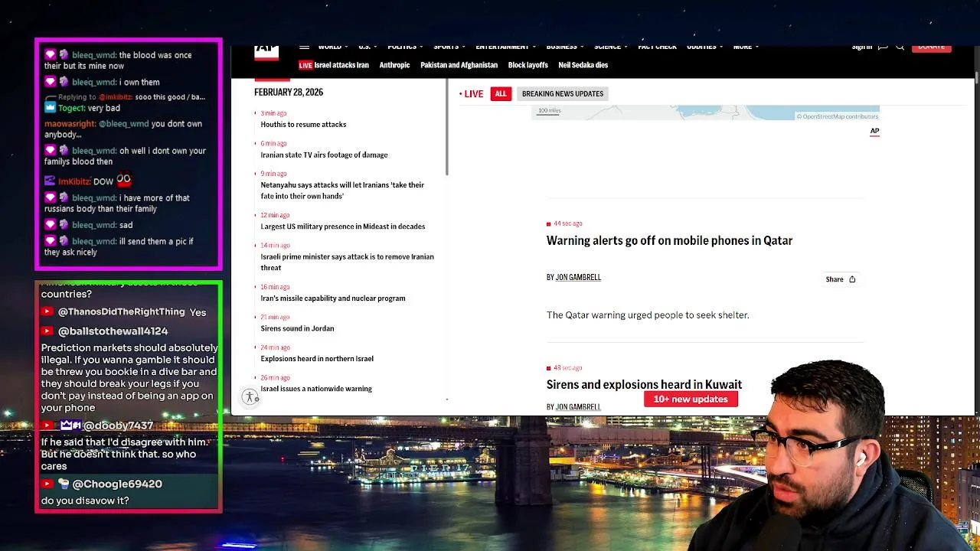This screenshot has height=551, width=980.
Task: Open Houthis to resume attacks update
Action: point(303,125)
